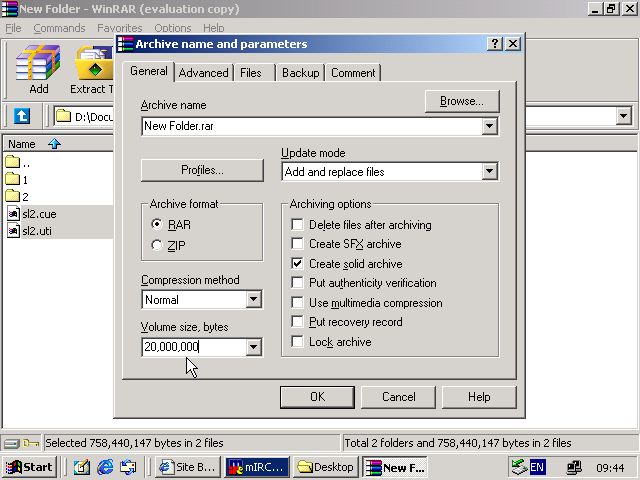
Task: Click the mIRC taskbar button
Action: coord(257,467)
